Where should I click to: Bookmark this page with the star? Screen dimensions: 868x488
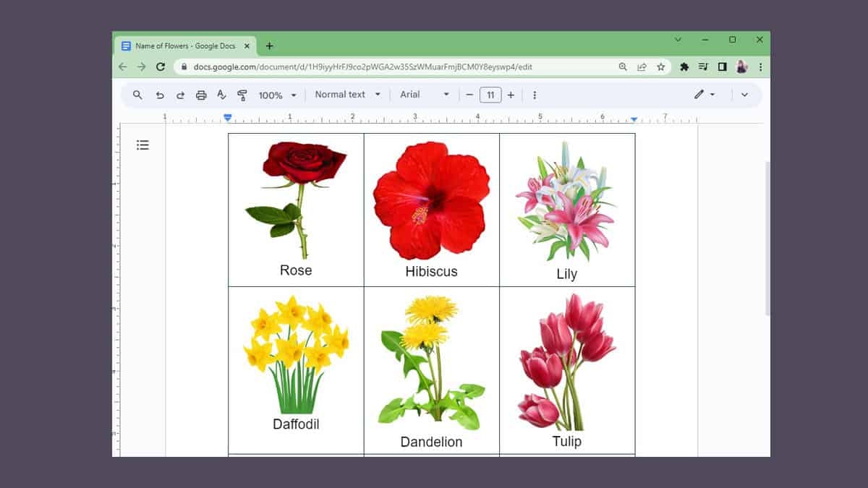[660, 67]
